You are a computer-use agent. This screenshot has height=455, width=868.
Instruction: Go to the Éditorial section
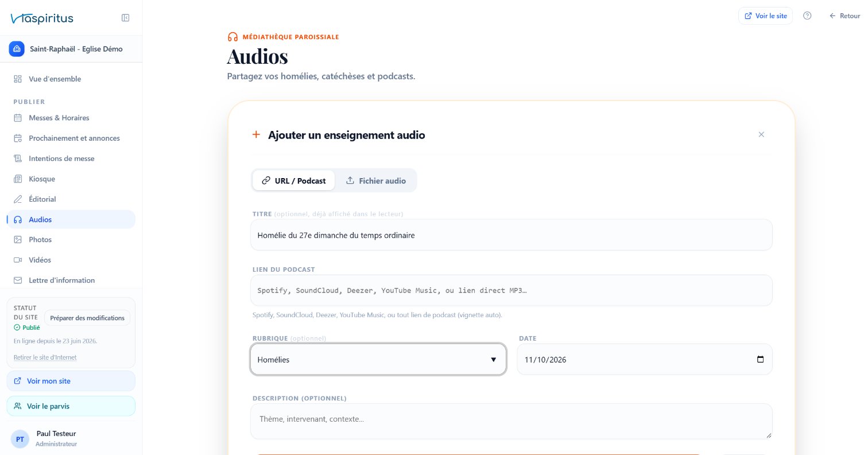[x=71, y=199]
